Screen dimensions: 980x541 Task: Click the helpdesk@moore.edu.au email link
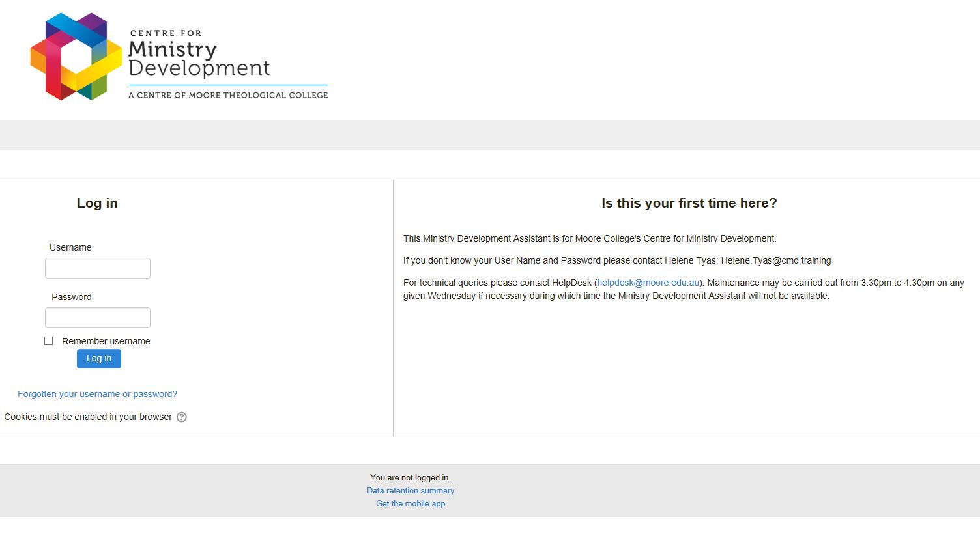(648, 283)
